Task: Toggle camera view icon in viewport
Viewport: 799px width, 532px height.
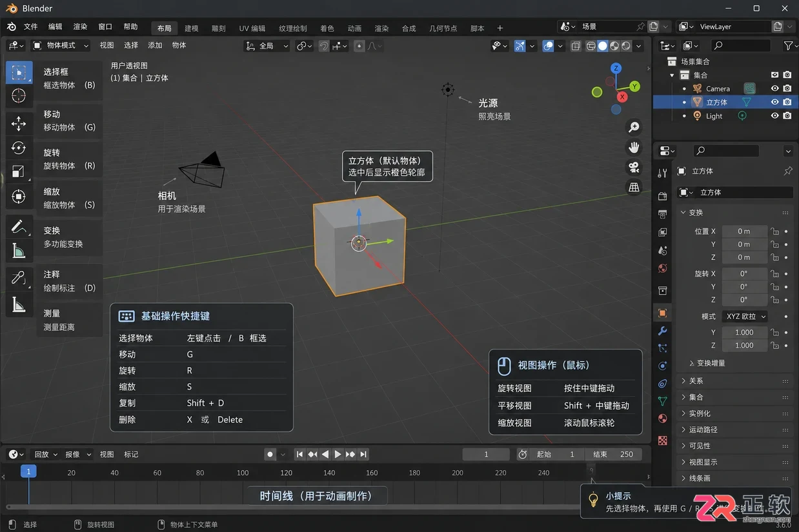Action: click(x=634, y=168)
